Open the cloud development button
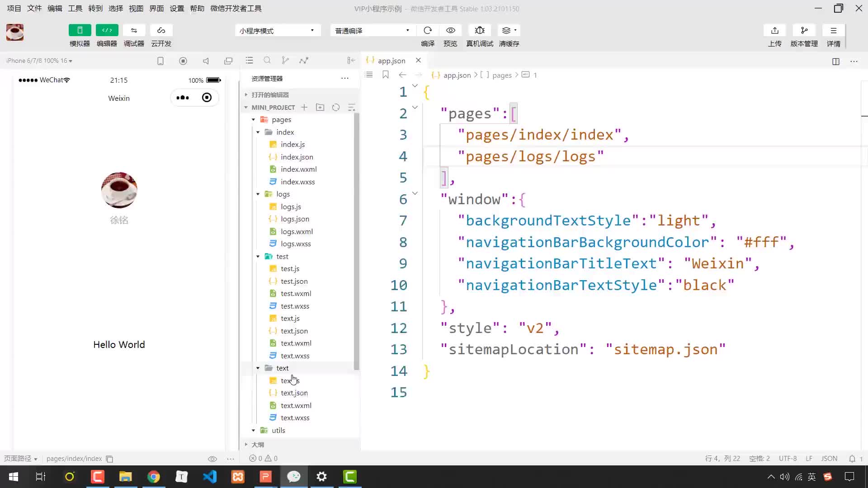868x488 pixels. point(161,30)
